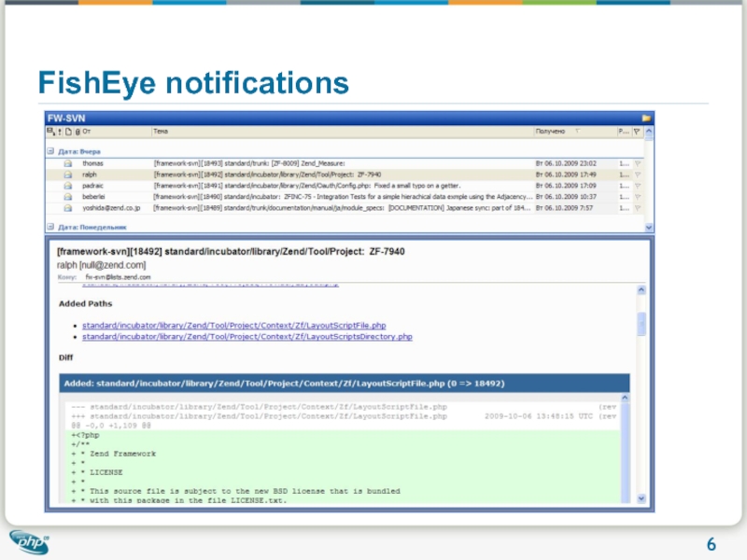Image resolution: width=747 pixels, height=560 pixels.
Task: Click the reading pane vertical scrollbar thumb
Action: click(641, 323)
